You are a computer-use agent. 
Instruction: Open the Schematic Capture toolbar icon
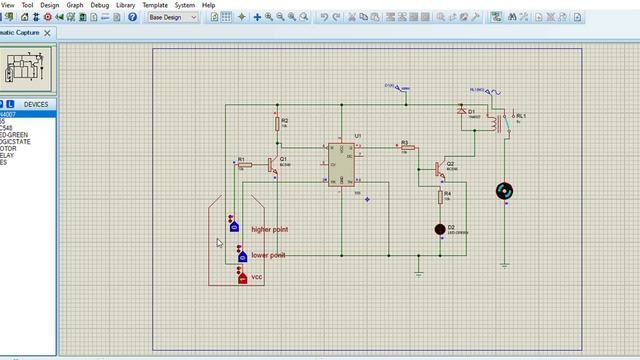[x=36, y=17]
